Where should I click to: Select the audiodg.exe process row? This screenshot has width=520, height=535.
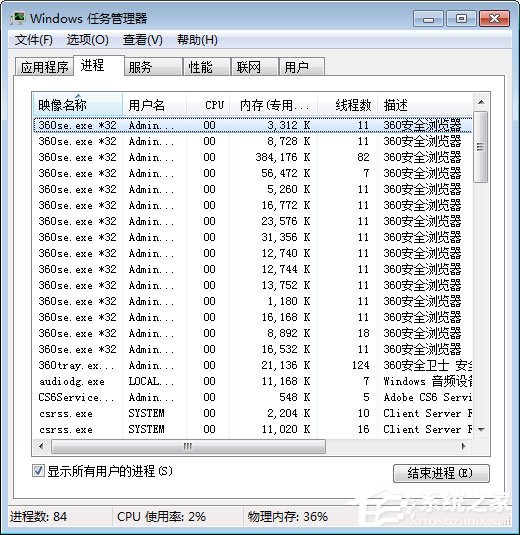pos(253,381)
